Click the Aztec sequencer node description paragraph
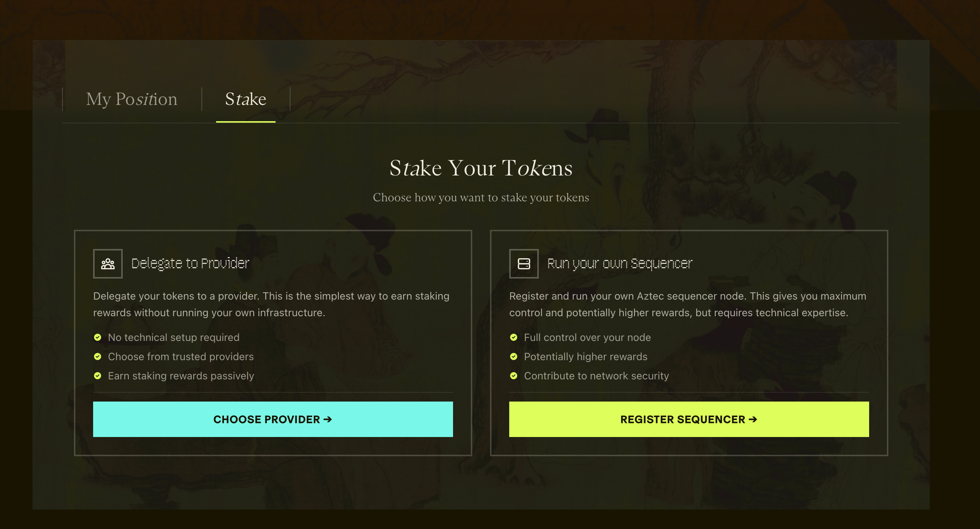The height and width of the screenshot is (529, 980). [687, 304]
